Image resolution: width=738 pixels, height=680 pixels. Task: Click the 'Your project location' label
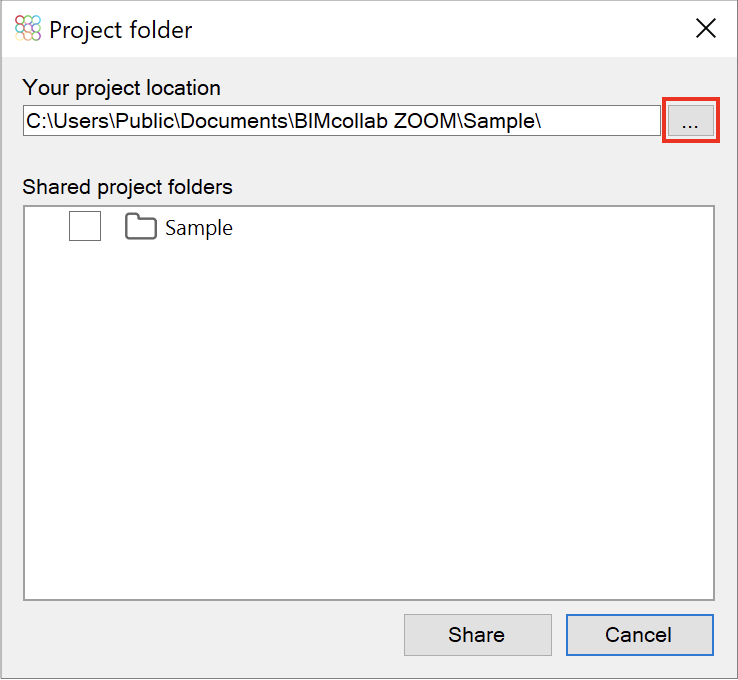[121, 88]
